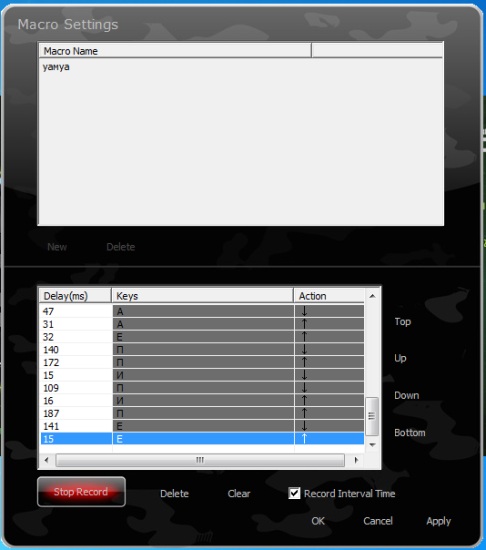Move selected entry to Bottom

click(x=410, y=432)
